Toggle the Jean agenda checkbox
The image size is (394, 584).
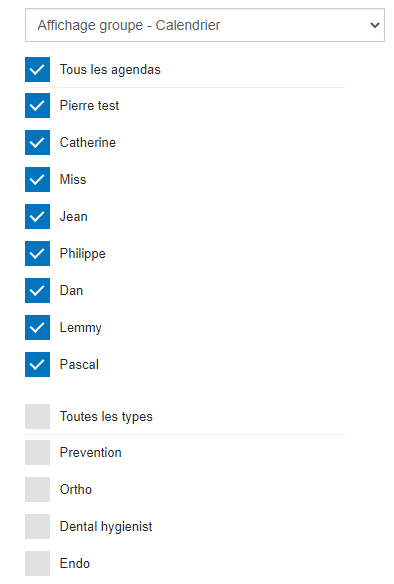[x=37, y=216]
